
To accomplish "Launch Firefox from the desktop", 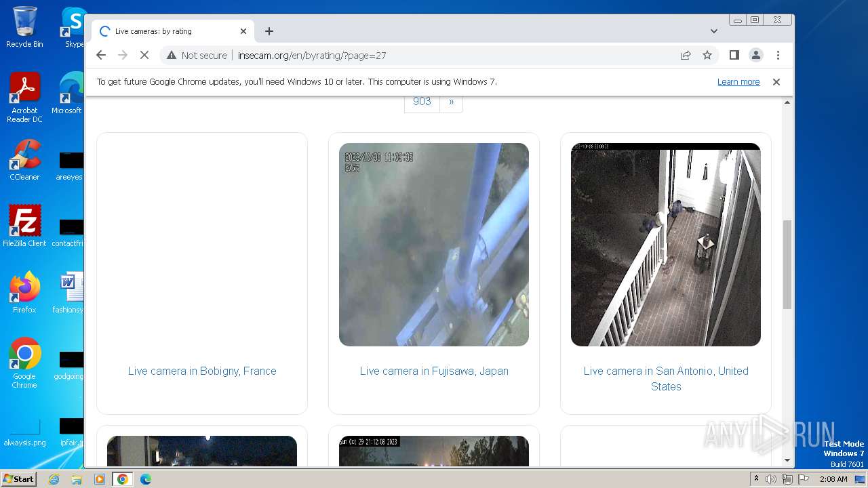I will pyautogui.click(x=24, y=293).
